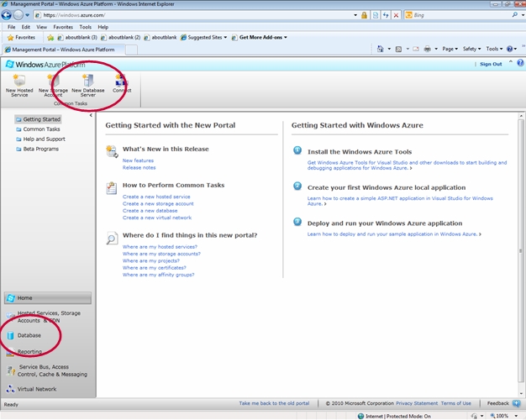Select the Home navigation button
Viewport: 526px width, 420px height.
[x=48, y=298]
